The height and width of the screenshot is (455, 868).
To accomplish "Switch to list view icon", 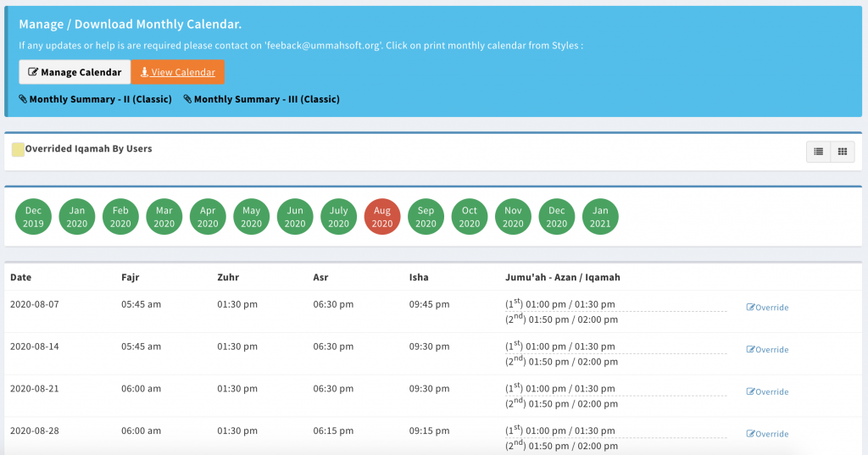I will pos(818,152).
